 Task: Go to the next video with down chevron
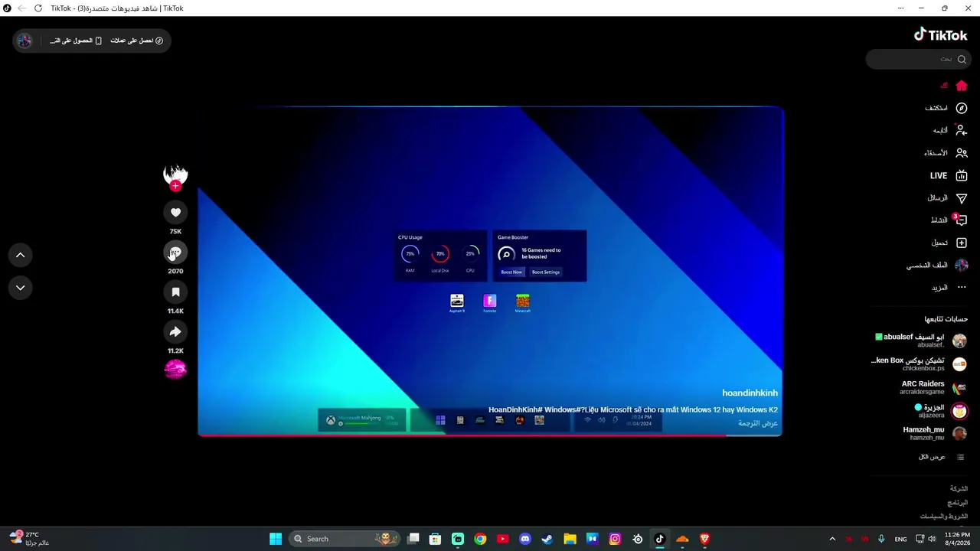(x=21, y=288)
